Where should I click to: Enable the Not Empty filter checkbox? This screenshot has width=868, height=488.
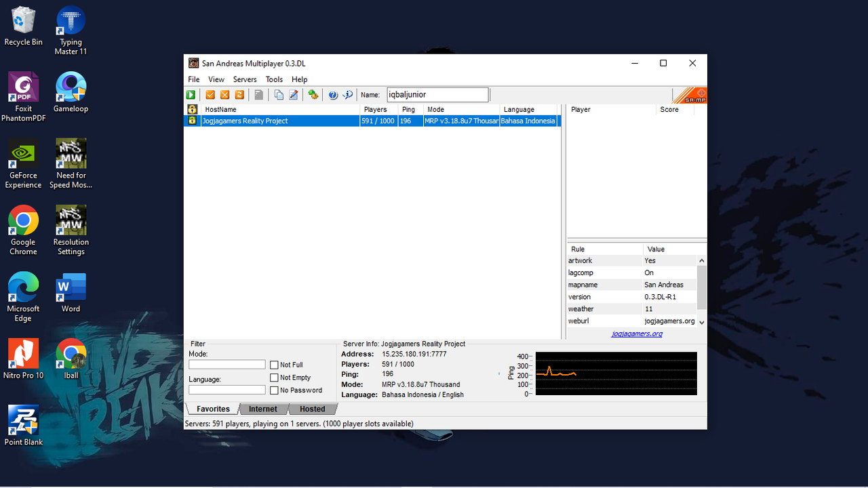tap(274, 378)
